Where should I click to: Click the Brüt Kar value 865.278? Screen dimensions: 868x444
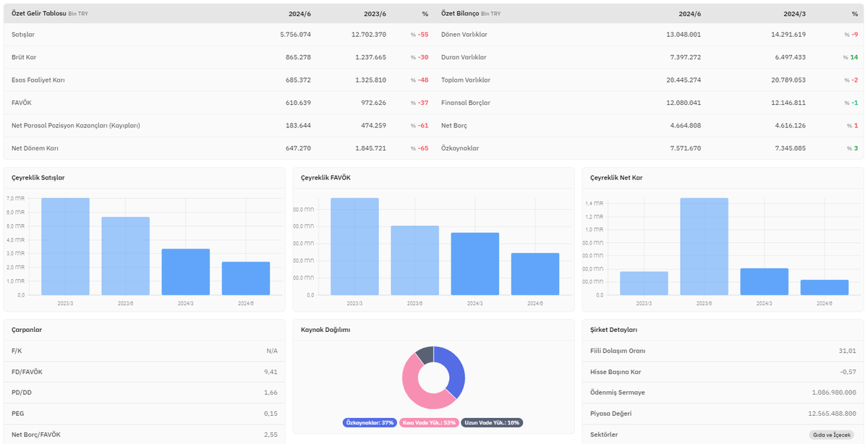299,57
